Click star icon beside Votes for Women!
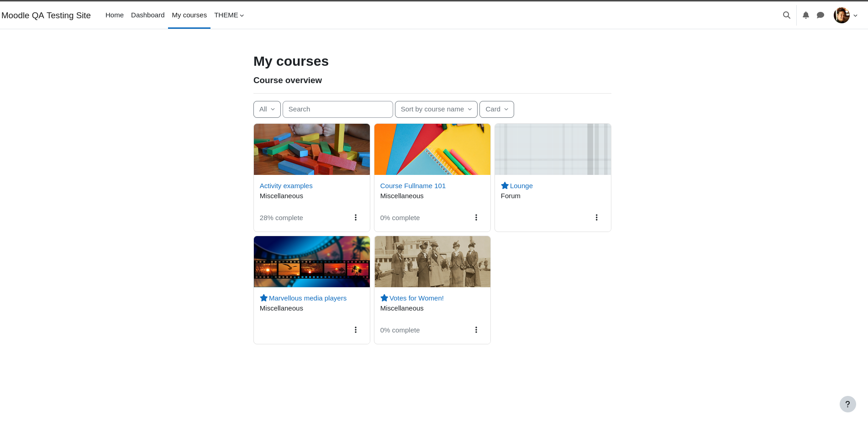868x427 pixels. pyautogui.click(x=384, y=298)
